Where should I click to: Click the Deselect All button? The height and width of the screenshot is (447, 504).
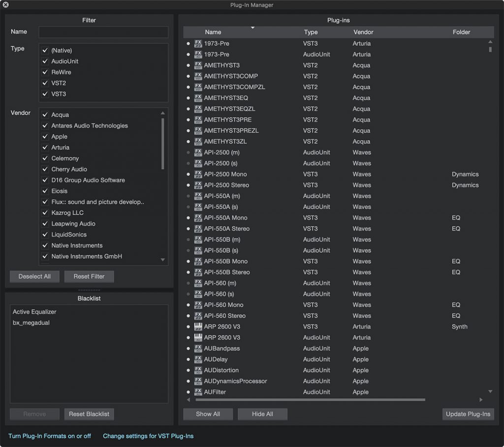(34, 276)
